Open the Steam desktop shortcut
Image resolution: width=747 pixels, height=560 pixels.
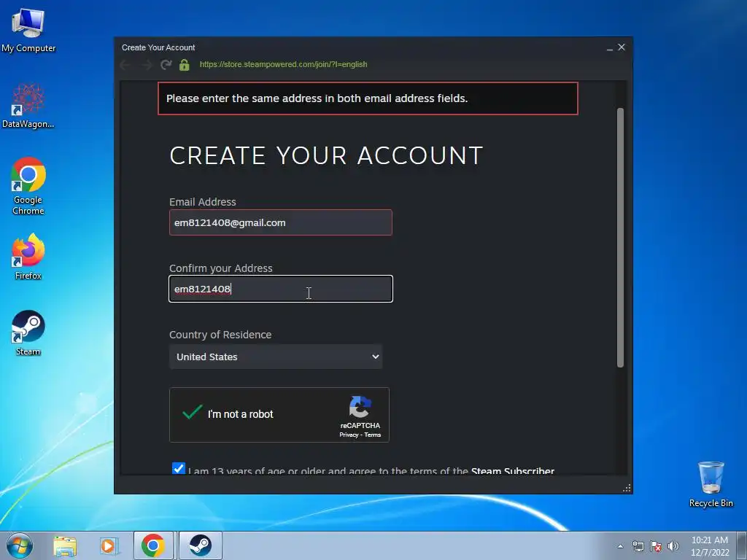[28, 332]
